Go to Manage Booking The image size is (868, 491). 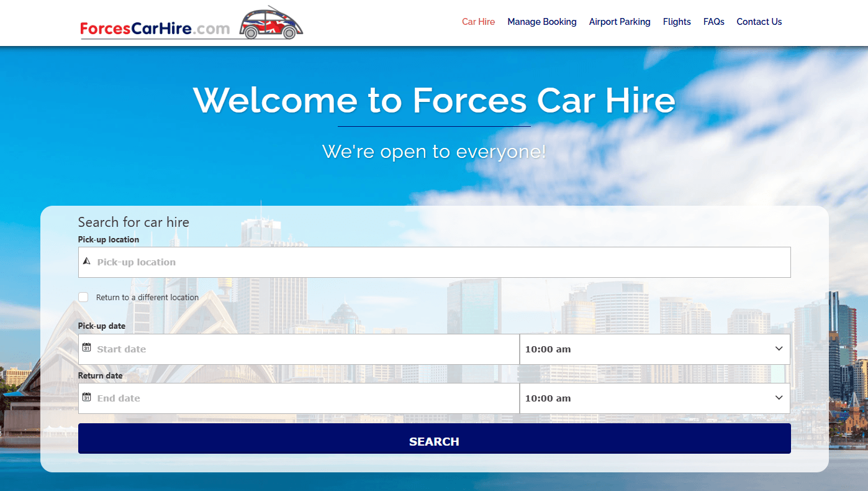coord(542,22)
